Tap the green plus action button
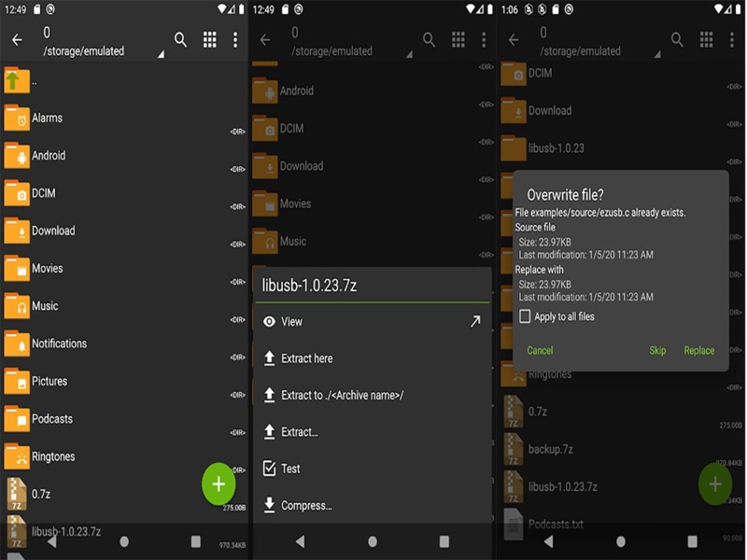Viewport: 747px width, 560px height. coord(218,483)
